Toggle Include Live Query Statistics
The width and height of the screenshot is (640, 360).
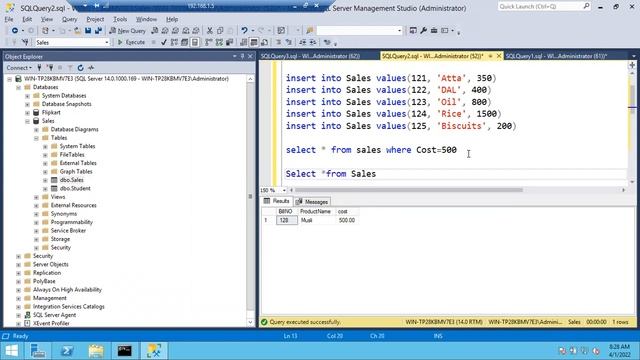pyautogui.click(x=219, y=42)
